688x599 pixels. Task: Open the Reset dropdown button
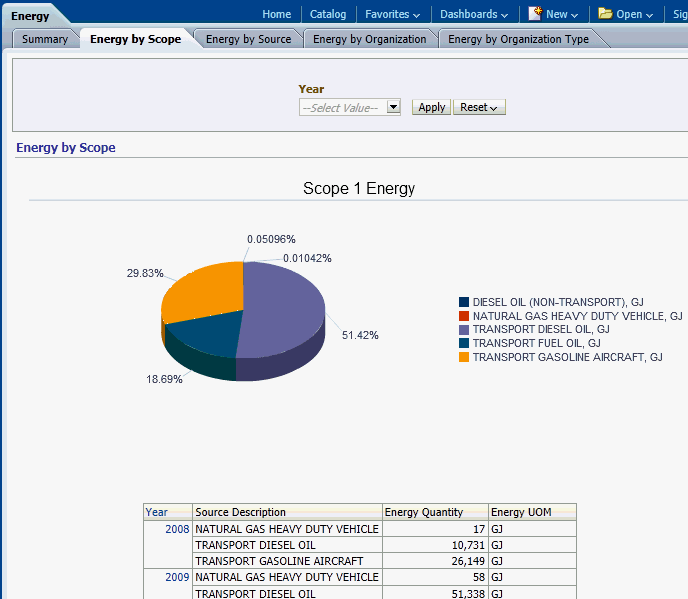(479, 107)
